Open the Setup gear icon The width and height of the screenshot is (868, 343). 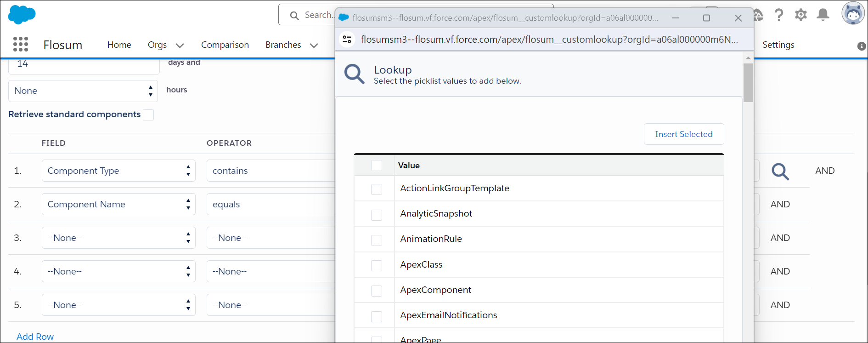pyautogui.click(x=801, y=15)
